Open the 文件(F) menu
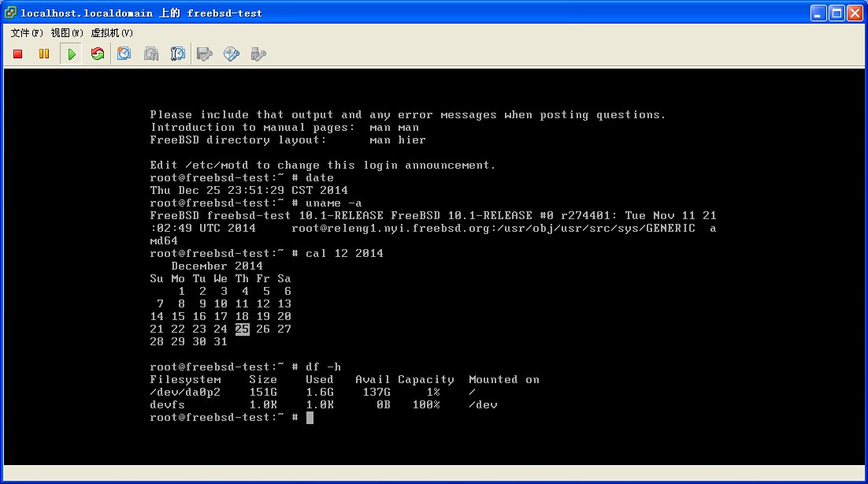 click(x=27, y=33)
